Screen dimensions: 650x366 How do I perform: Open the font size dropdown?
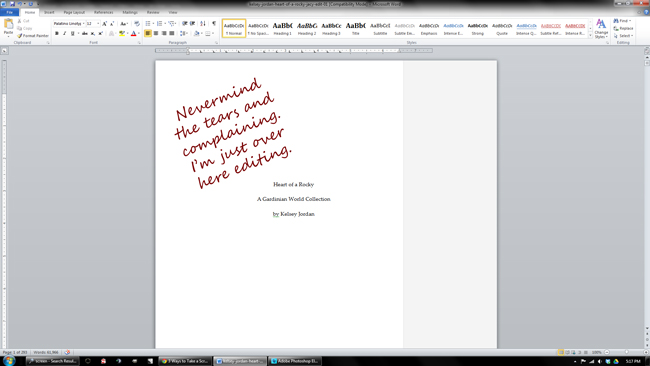[98, 24]
